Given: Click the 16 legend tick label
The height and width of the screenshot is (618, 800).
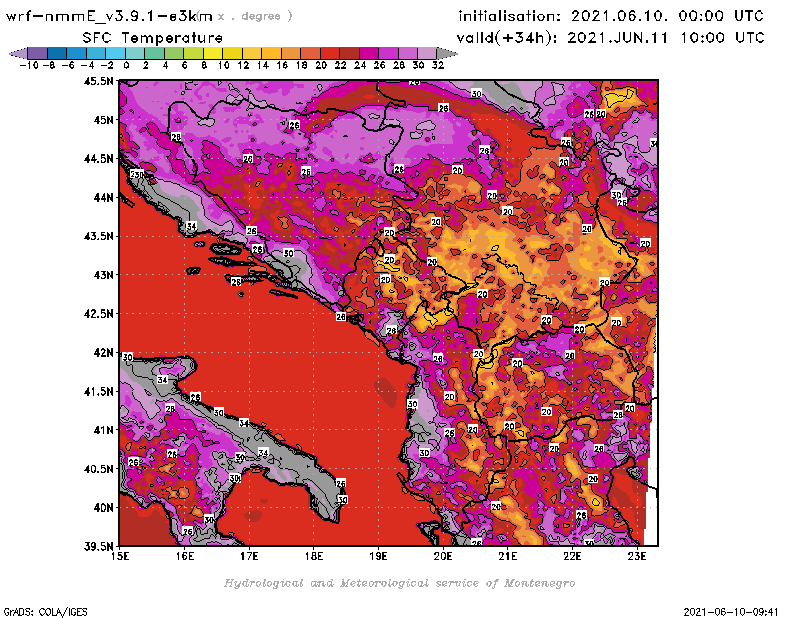Looking at the screenshot, I should (x=282, y=65).
